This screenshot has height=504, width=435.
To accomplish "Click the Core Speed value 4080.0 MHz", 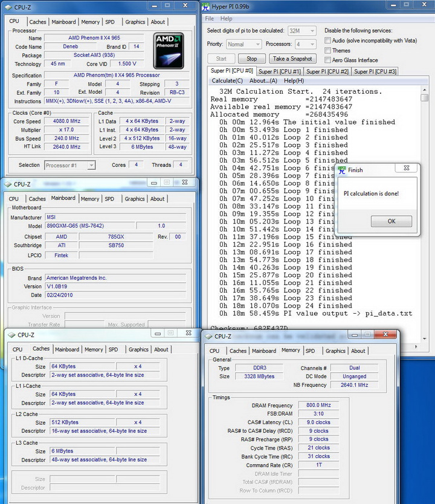I will point(66,121).
